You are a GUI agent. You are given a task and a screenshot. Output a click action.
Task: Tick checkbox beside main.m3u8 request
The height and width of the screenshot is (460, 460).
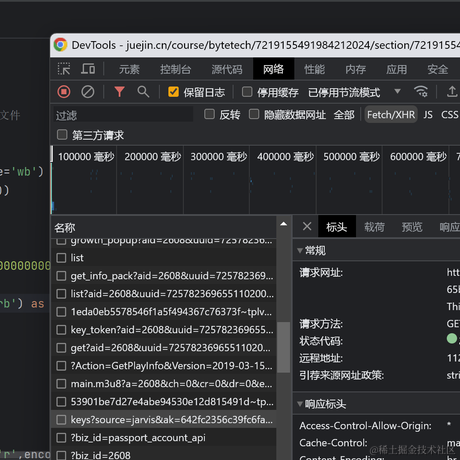tap(61, 384)
